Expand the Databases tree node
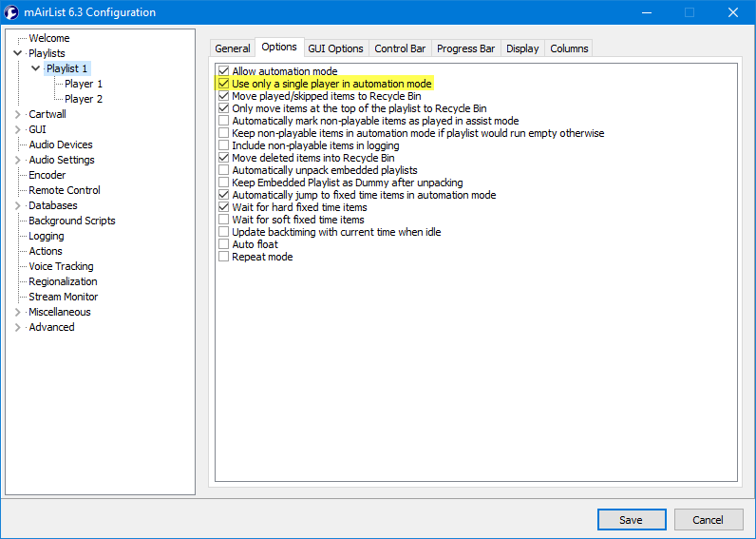 click(x=18, y=205)
